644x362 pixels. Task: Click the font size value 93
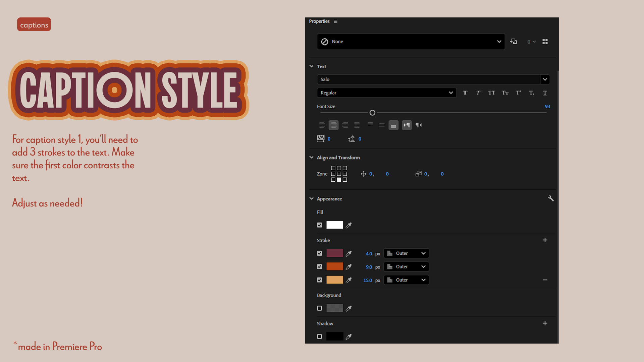click(547, 107)
